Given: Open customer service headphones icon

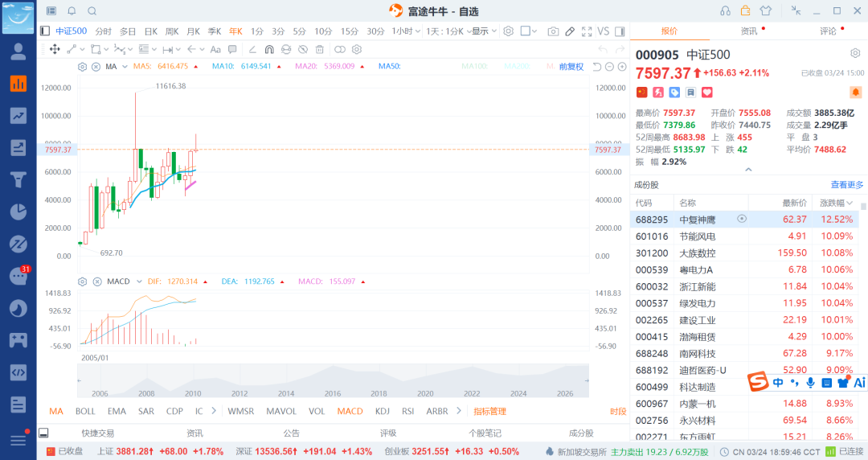Looking at the screenshot, I should (725, 11).
